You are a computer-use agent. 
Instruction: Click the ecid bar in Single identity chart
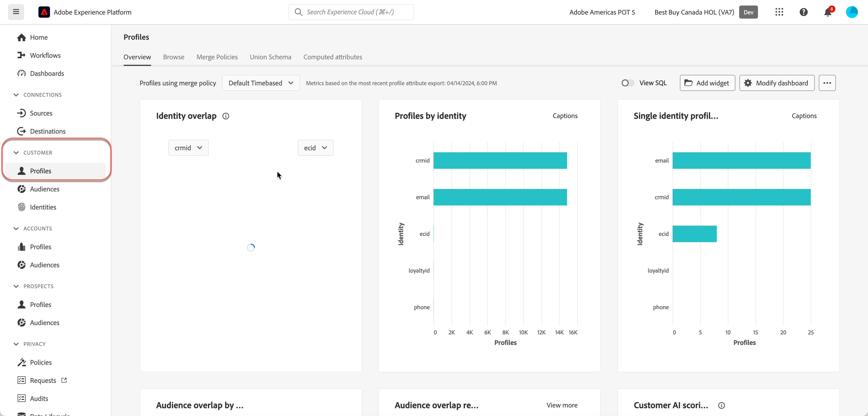point(694,234)
